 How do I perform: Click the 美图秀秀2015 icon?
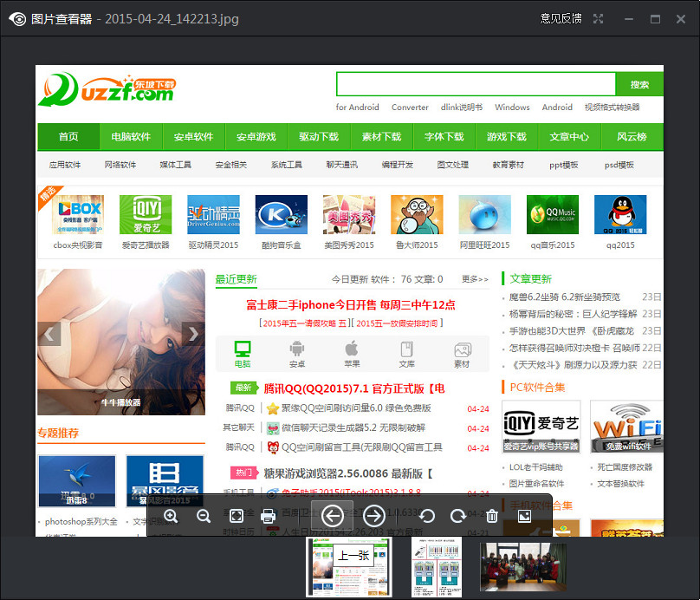pyautogui.click(x=349, y=214)
